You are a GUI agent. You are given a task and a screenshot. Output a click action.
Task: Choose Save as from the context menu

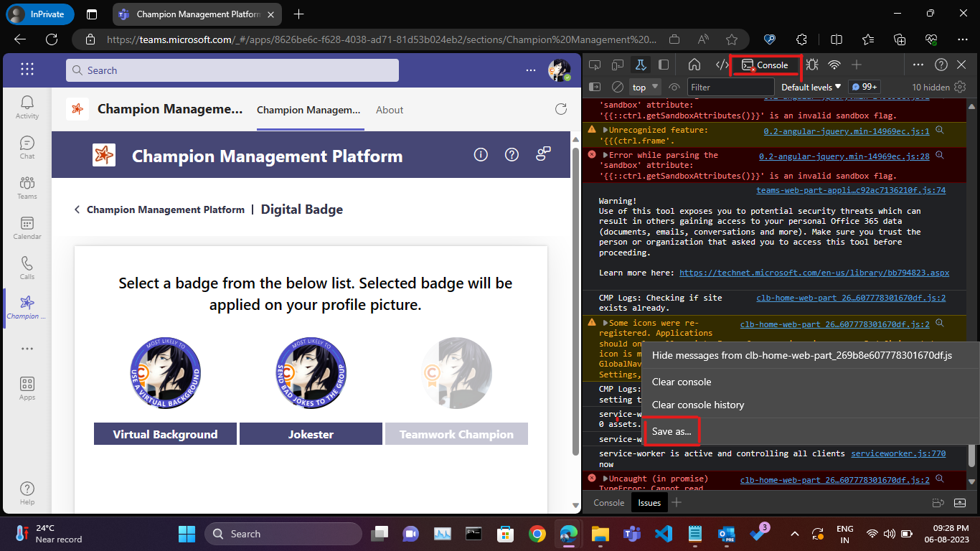point(670,431)
